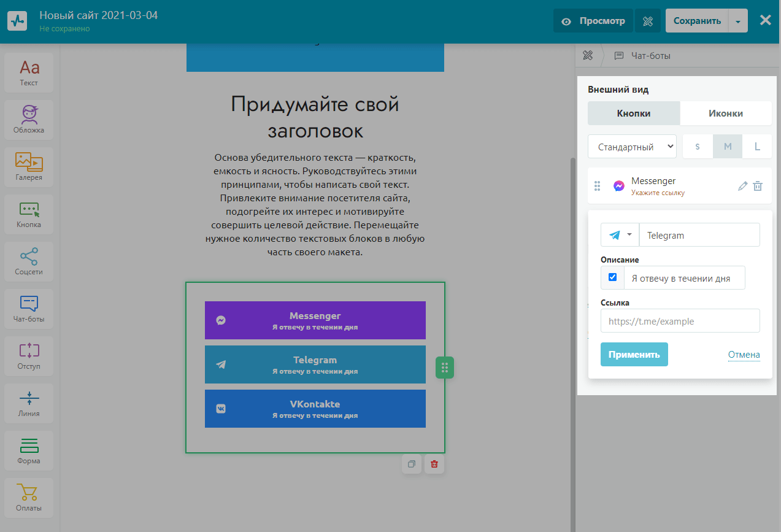The height and width of the screenshot is (532, 781).
Task: Edit Messenger item with pencil icon
Action: point(742,186)
